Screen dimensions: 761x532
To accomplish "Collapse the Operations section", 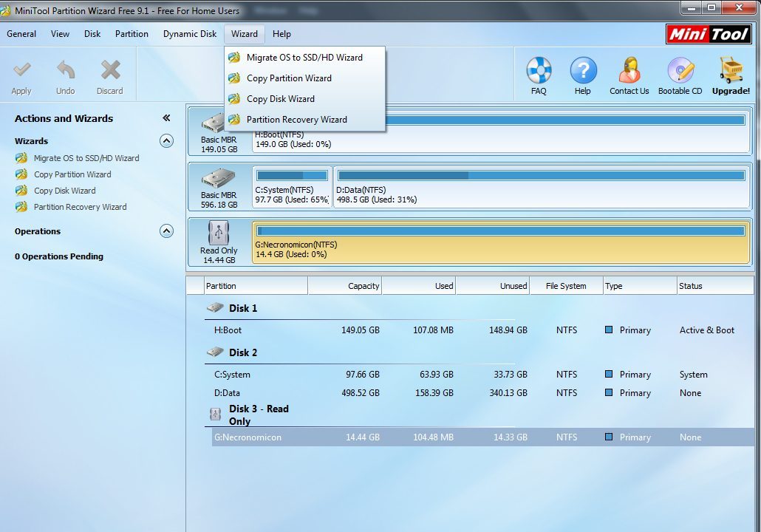I will coord(166,231).
